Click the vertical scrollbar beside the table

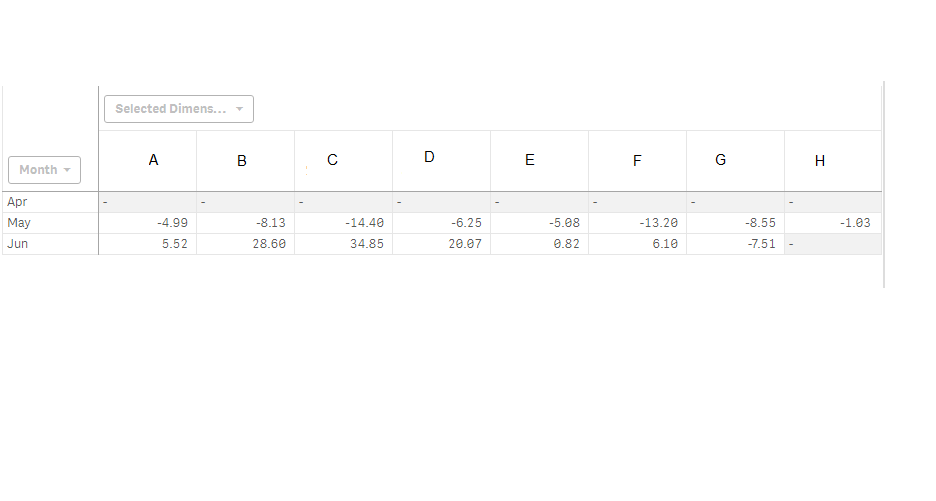pyautogui.click(x=883, y=185)
